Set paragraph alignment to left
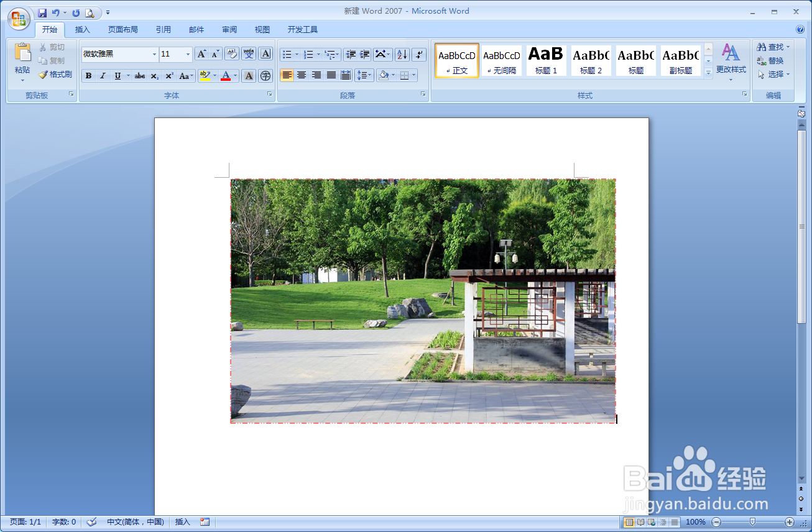This screenshot has width=812, height=532. click(x=287, y=75)
